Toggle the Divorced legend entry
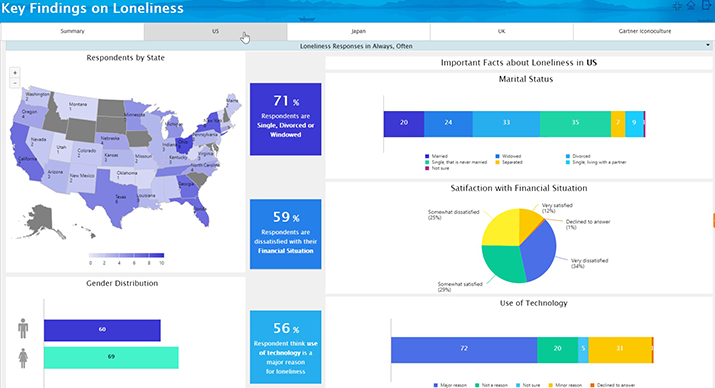Image resolution: width=715 pixels, height=388 pixels. pyautogui.click(x=578, y=156)
